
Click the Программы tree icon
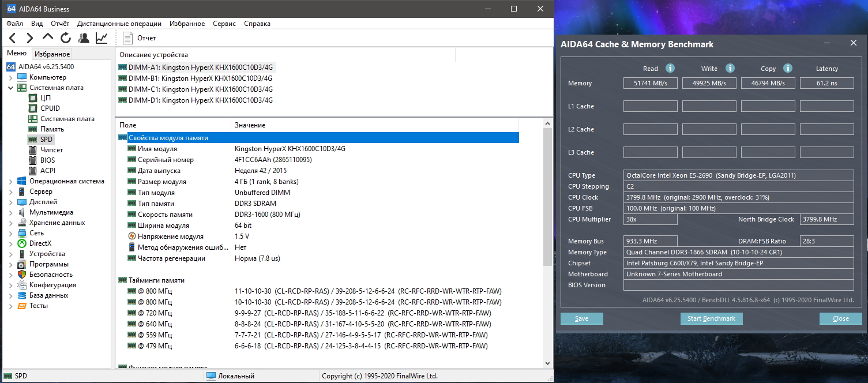point(22,264)
